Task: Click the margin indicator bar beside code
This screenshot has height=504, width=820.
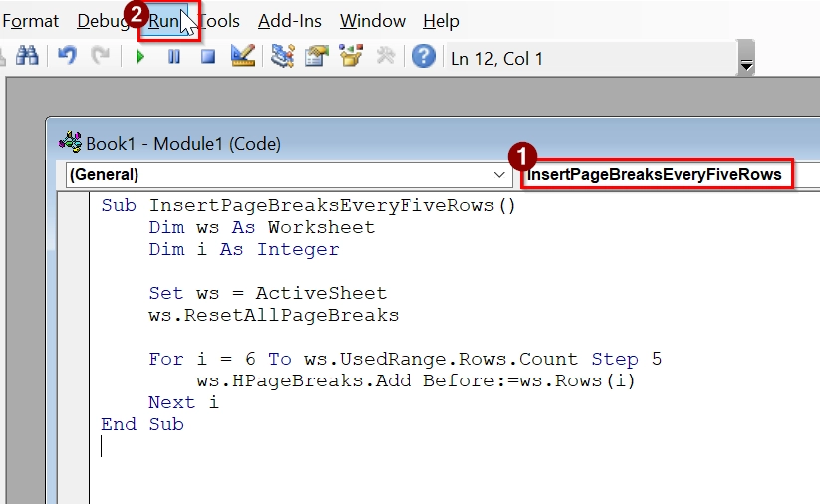Action: pos(73,349)
